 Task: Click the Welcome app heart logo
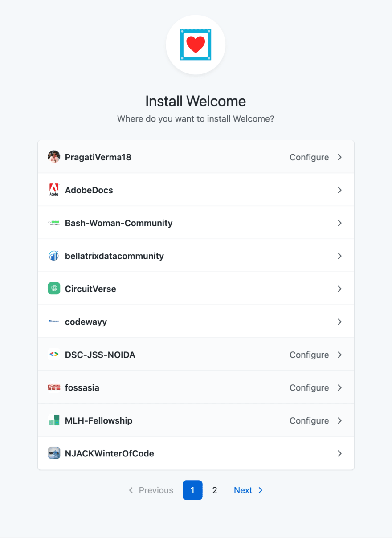click(196, 45)
